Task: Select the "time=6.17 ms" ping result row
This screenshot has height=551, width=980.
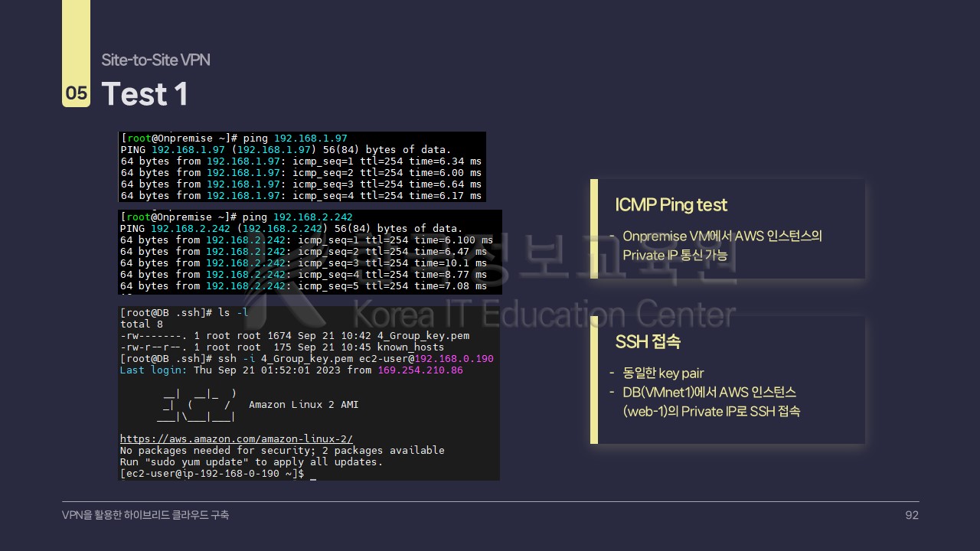Action: [301, 196]
